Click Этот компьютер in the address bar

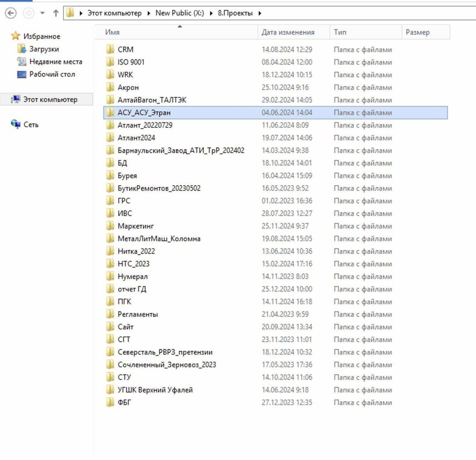point(114,13)
